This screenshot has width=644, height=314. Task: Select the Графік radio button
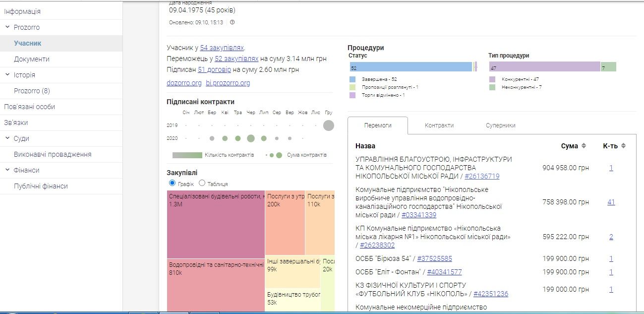click(173, 183)
